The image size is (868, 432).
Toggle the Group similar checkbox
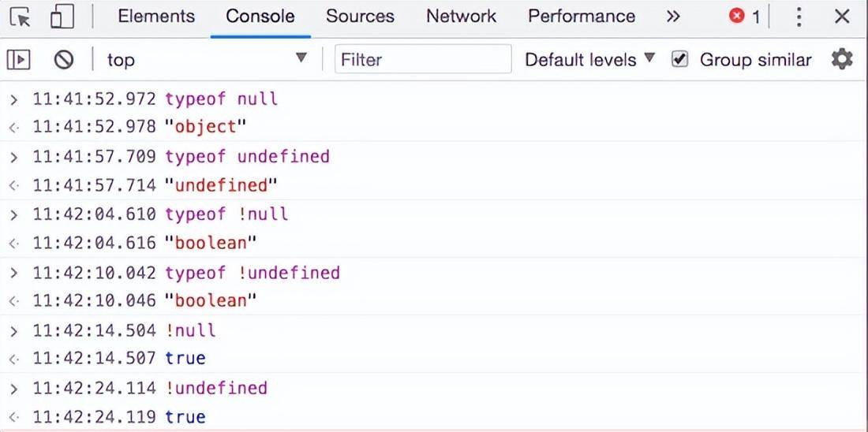[679, 59]
